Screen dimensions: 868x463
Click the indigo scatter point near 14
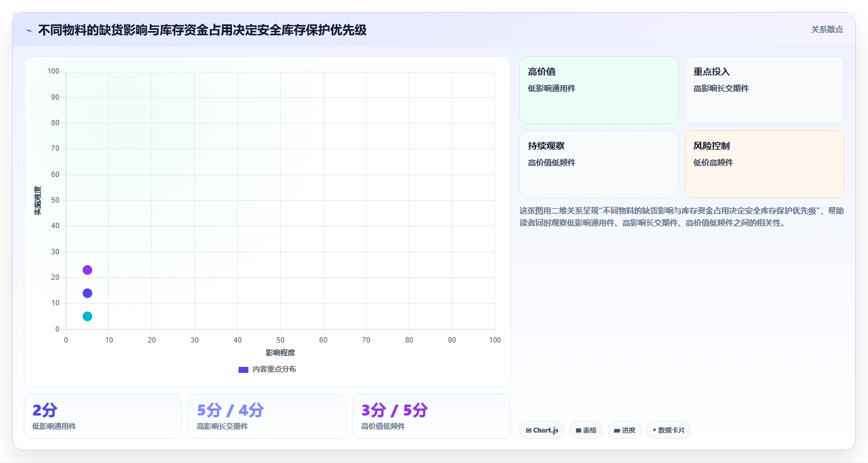[87, 293]
